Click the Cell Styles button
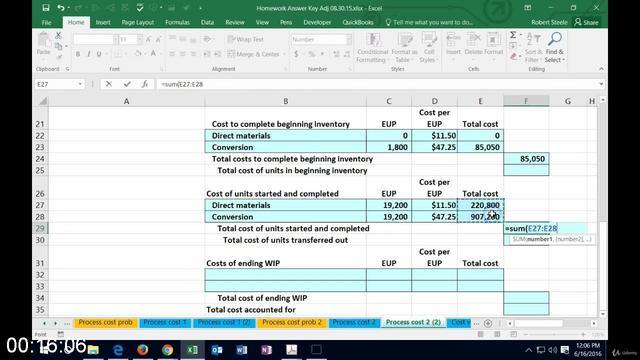640x360 pixels. tap(429, 48)
